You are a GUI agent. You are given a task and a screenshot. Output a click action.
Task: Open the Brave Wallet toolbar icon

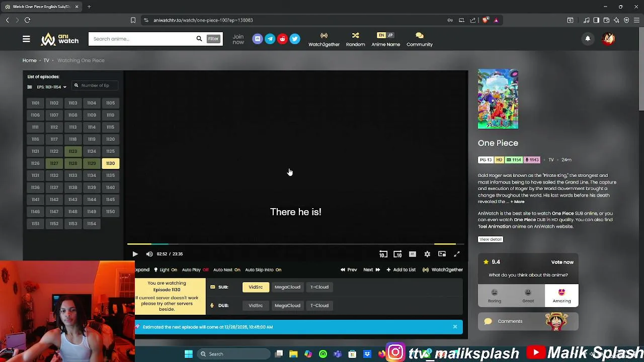606,20
